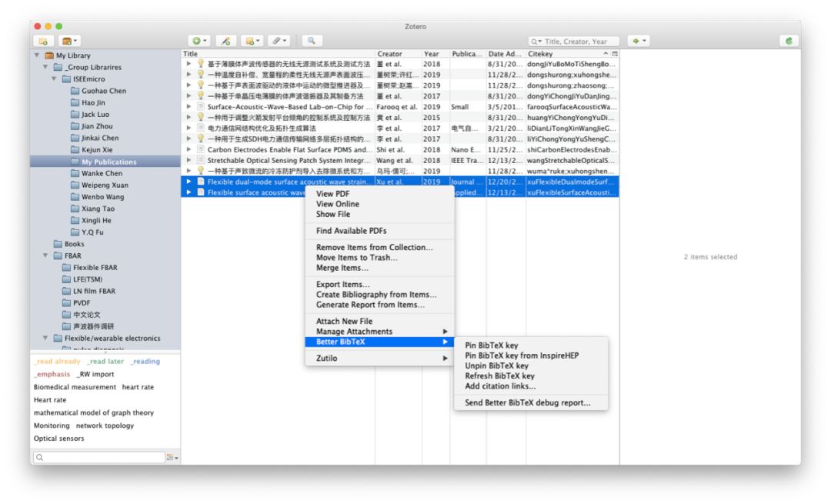Select the PVDF collection folder

pos(81,302)
